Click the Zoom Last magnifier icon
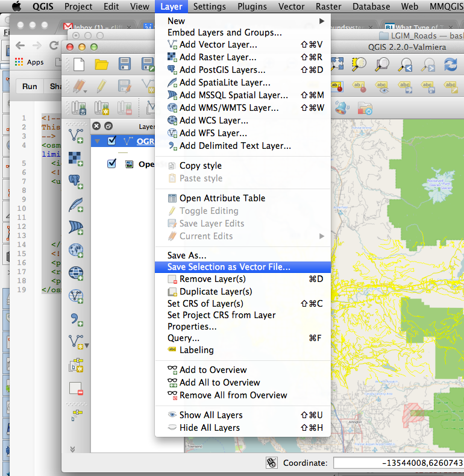Viewport: 464px width, 476px height. (x=405, y=64)
